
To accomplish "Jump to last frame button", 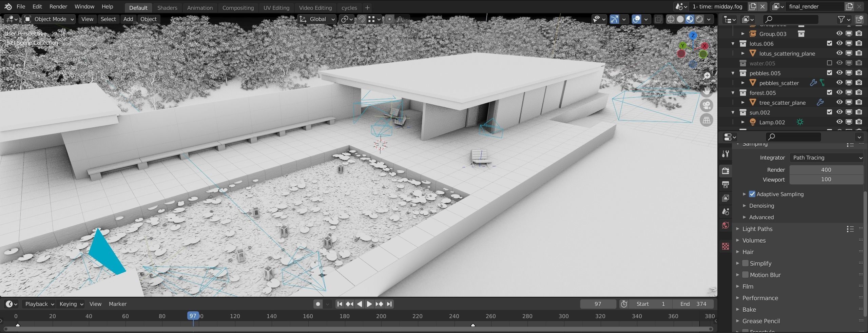I will click(x=389, y=304).
